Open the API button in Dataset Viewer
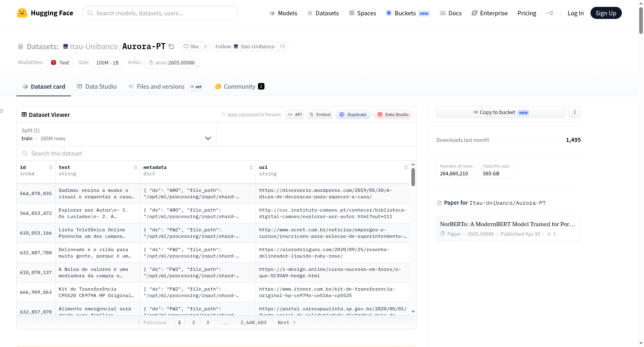The width and height of the screenshot is (644, 347). 295,114
